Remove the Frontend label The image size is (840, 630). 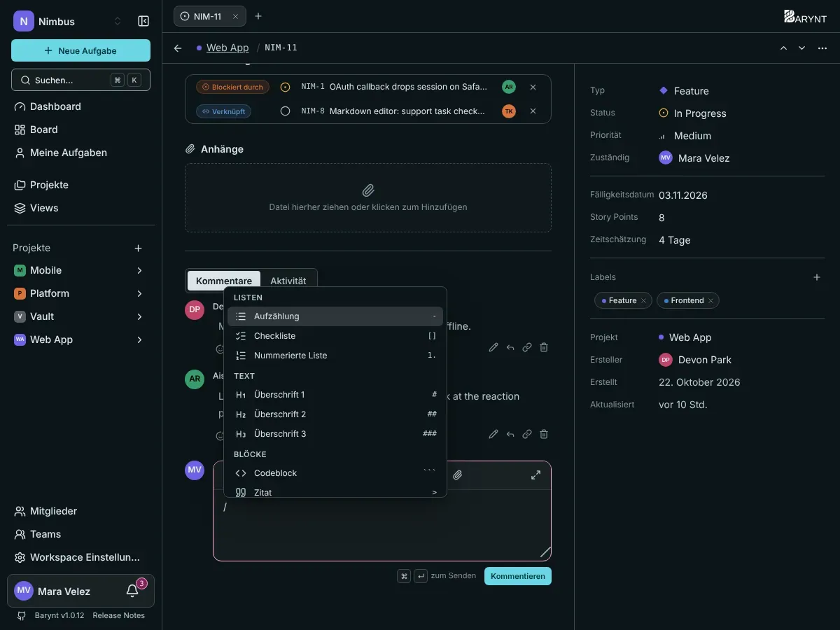click(710, 300)
